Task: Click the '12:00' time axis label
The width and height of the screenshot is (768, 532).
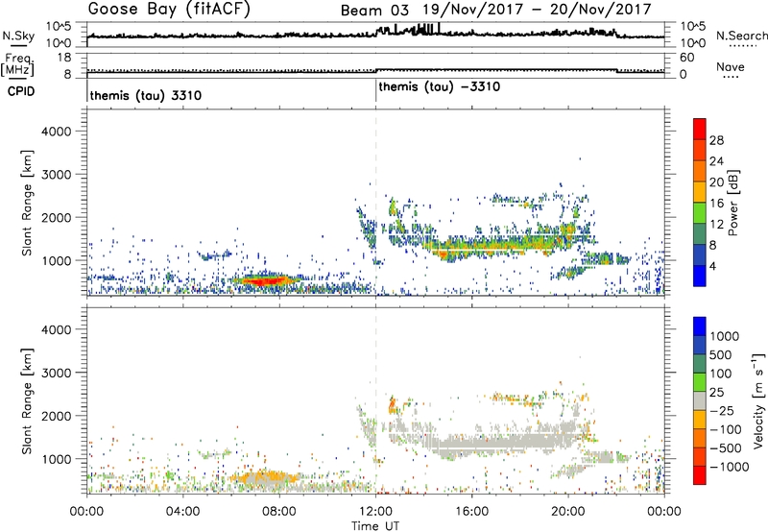Action: tap(375, 512)
